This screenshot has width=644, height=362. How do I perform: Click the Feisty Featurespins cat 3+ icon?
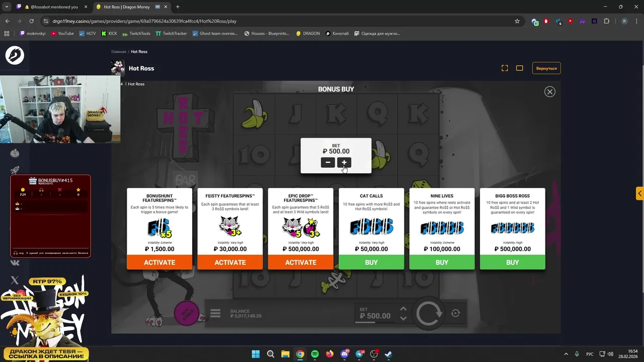230,227
